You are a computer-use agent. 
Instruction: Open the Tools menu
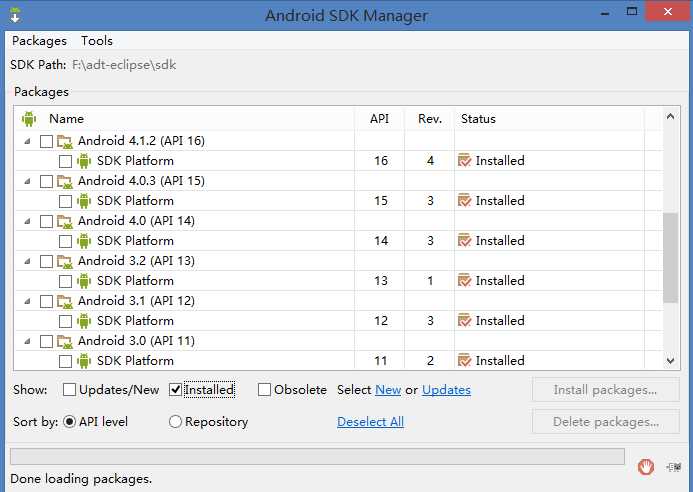point(97,41)
